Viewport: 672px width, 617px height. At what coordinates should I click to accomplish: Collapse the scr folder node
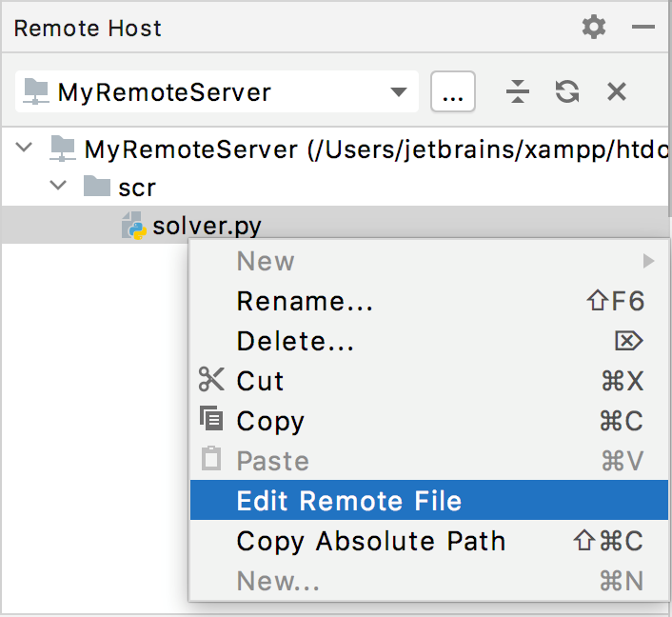click(59, 187)
